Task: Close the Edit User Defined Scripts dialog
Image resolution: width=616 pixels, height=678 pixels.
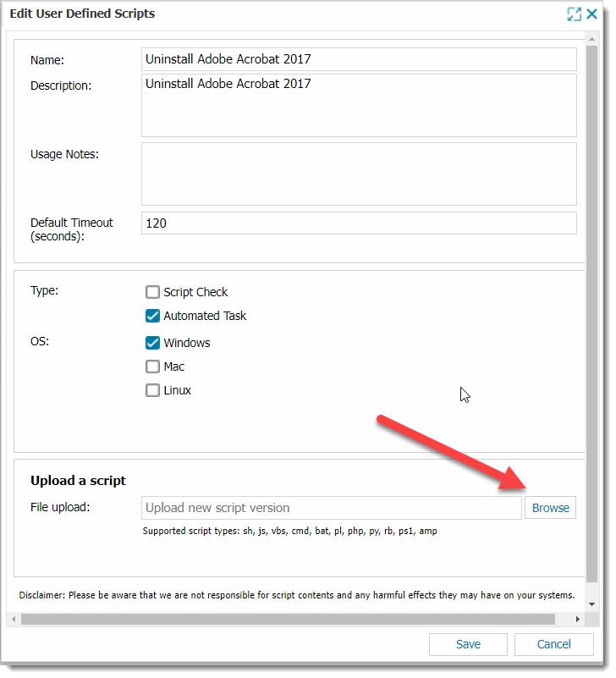Action: (592, 14)
